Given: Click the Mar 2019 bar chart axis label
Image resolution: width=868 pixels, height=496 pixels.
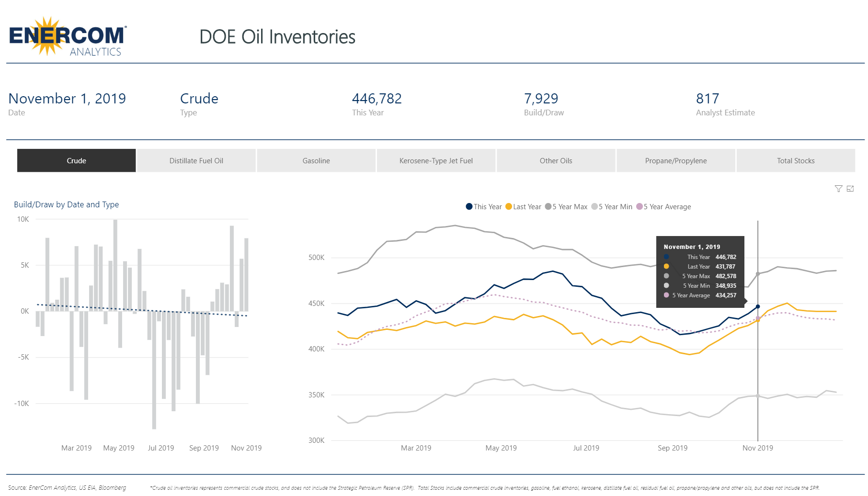Looking at the screenshot, I should coord(77,448).
